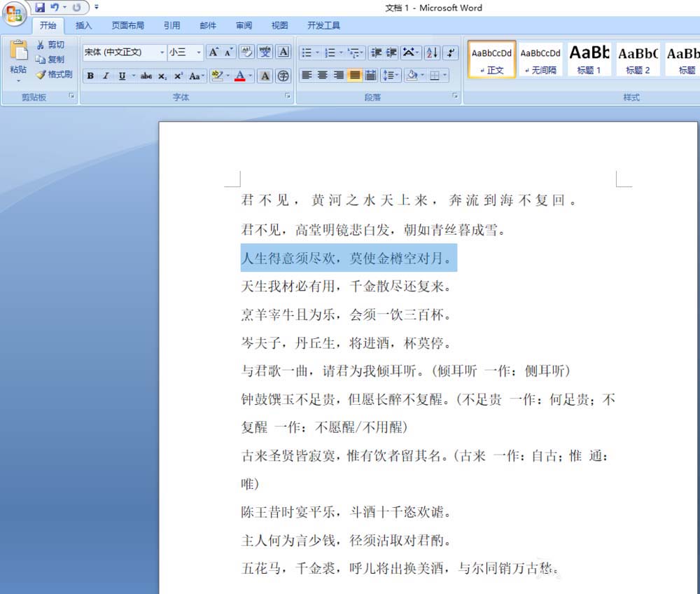
Task: Align text left
Action: 307,75
